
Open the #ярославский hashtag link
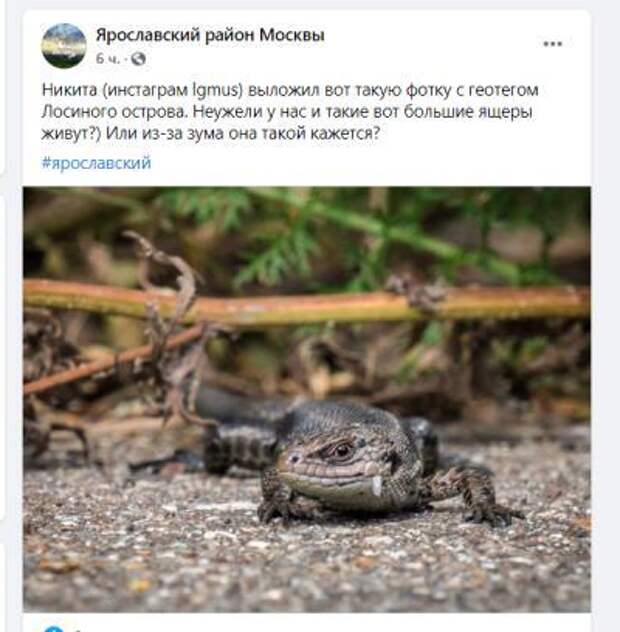pyautogui.click(x=96, y=163)
